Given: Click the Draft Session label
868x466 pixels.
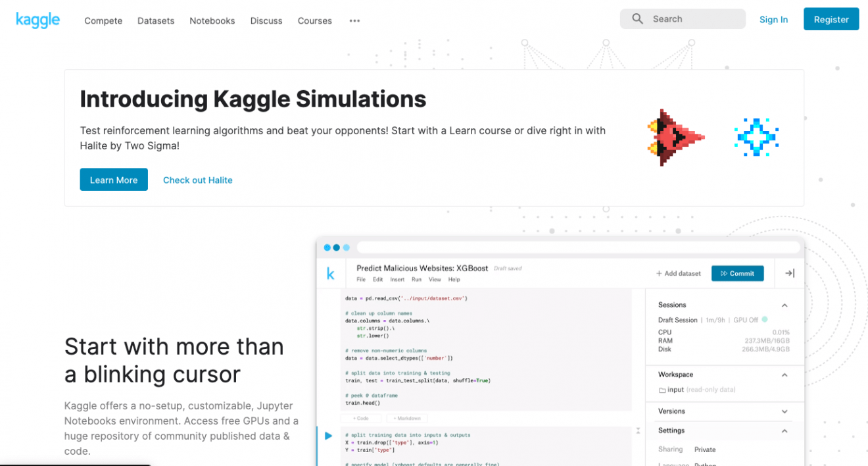Looking at the screenshot, I should 678,320.
